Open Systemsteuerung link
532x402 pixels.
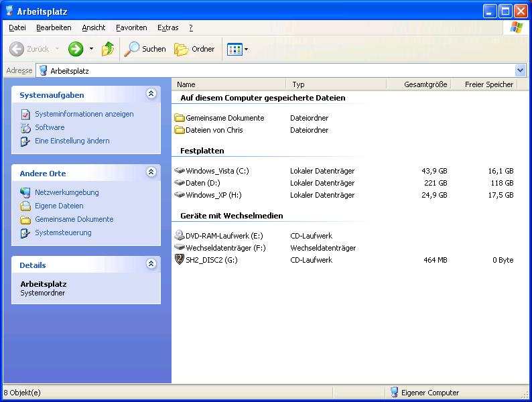click(63, 232)
